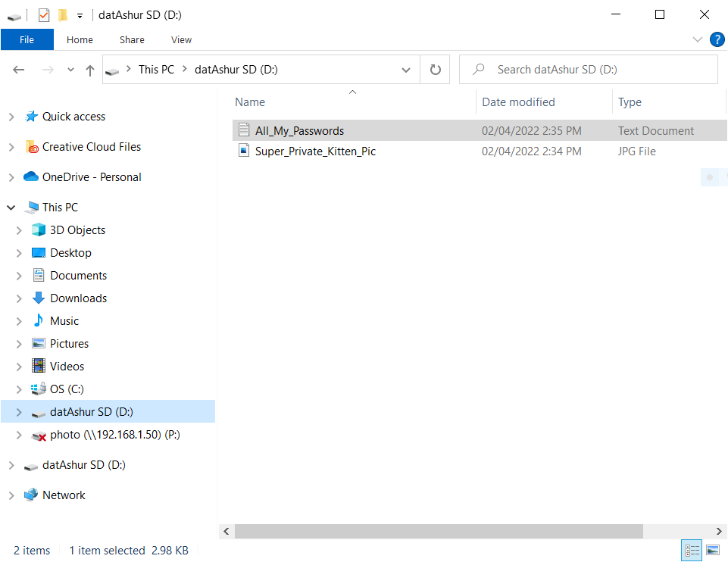Open OneDrive - Personal in the sidebar
This screenshot has width=728, height=562.
coord(92,176)
